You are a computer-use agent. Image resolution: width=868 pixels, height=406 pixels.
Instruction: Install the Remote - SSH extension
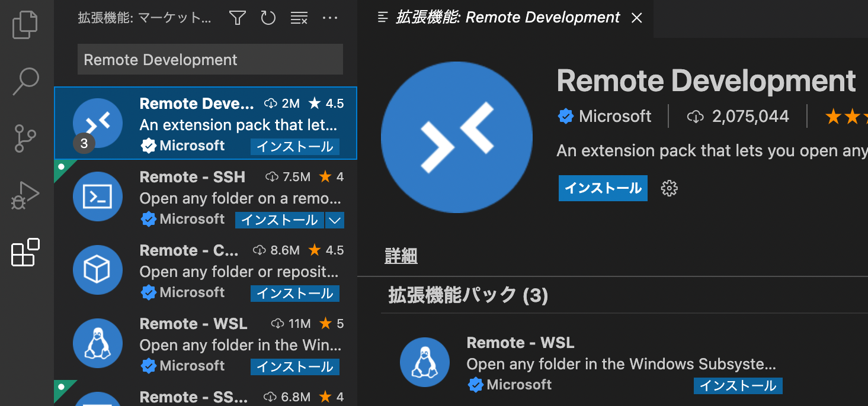click(x=280, y=220)
